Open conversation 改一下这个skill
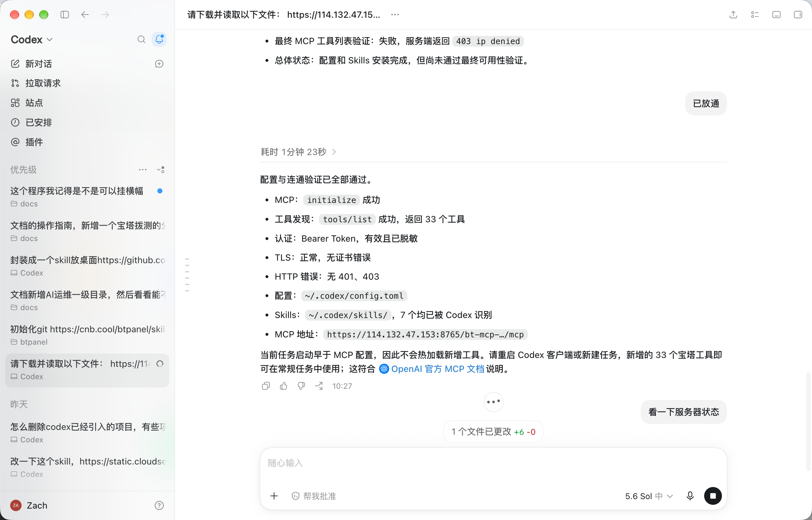The image size is (812, 520). (87, 467)
